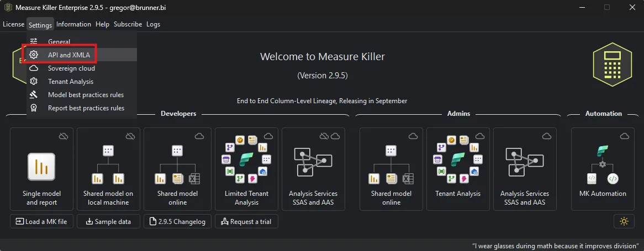Click the Automation section label

pyautogui.click(x=603, y=114)
